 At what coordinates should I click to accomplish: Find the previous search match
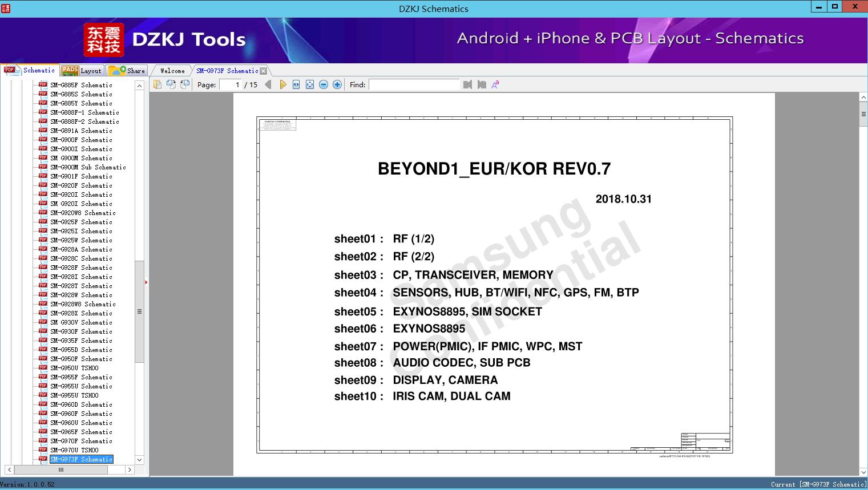point(468,84)
